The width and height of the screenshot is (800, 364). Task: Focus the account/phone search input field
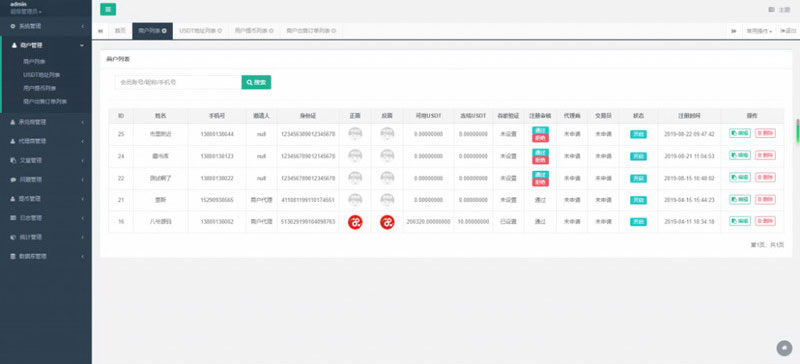pyautogui.click(x=178, y=82)
